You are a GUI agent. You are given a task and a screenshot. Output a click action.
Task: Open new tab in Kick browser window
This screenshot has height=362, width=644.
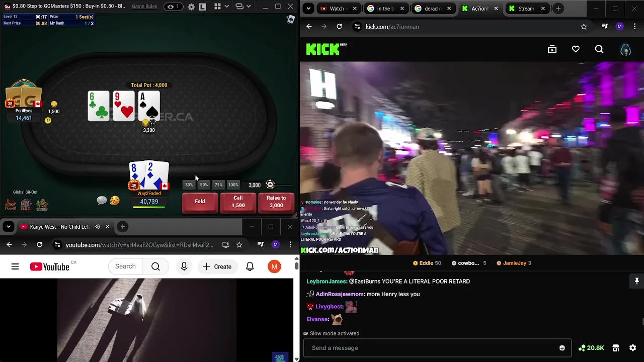pos(558,9)
